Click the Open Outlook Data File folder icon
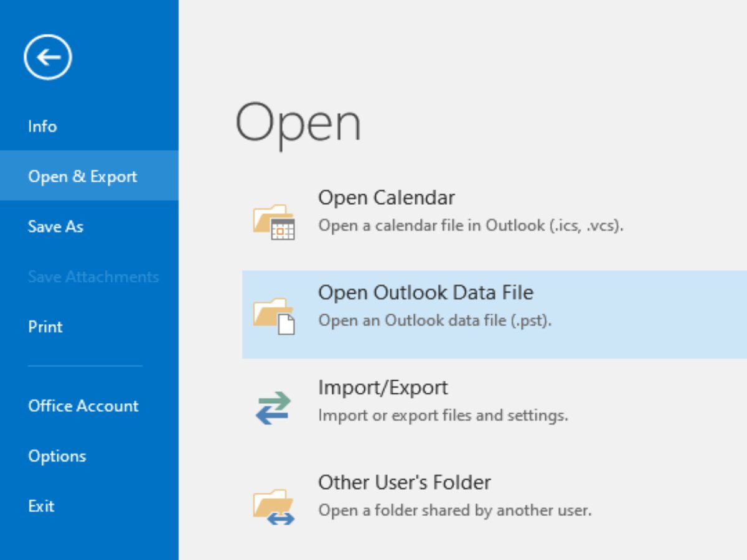The image size is (747, 560). click(274, 316)
